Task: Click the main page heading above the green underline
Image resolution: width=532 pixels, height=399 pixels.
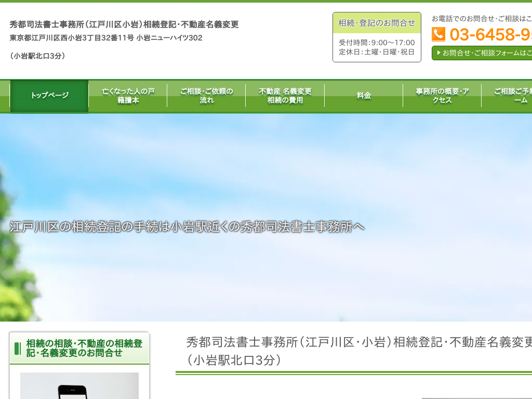Action: [x=358, y=351]
